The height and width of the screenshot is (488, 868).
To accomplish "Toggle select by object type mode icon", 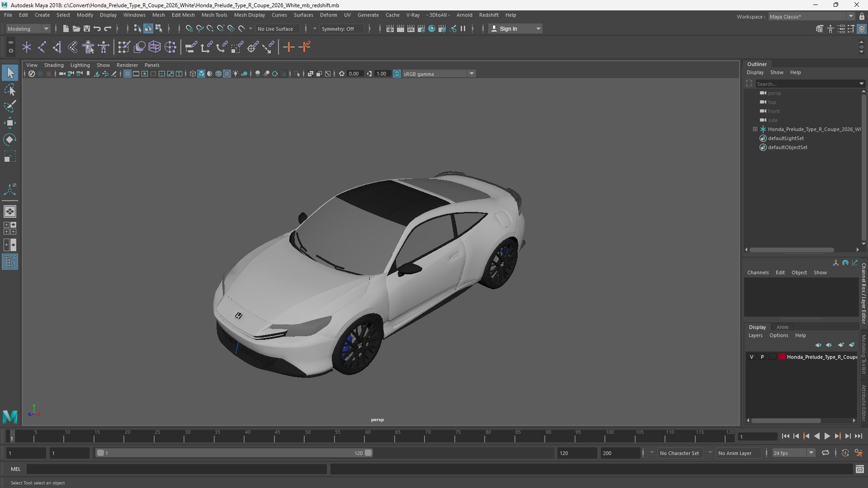I will coord(148,28).
